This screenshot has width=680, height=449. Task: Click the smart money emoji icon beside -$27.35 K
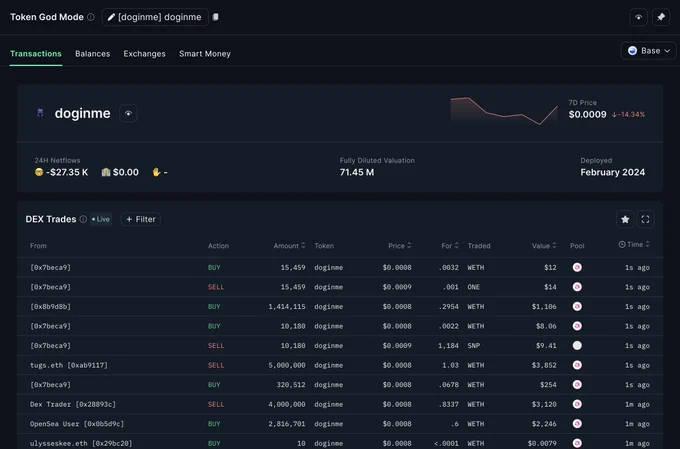39,173
